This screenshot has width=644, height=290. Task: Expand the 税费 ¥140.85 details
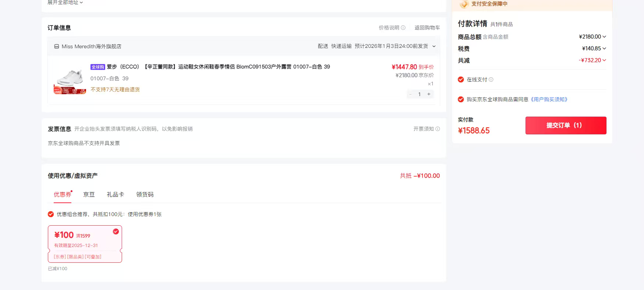604,49
